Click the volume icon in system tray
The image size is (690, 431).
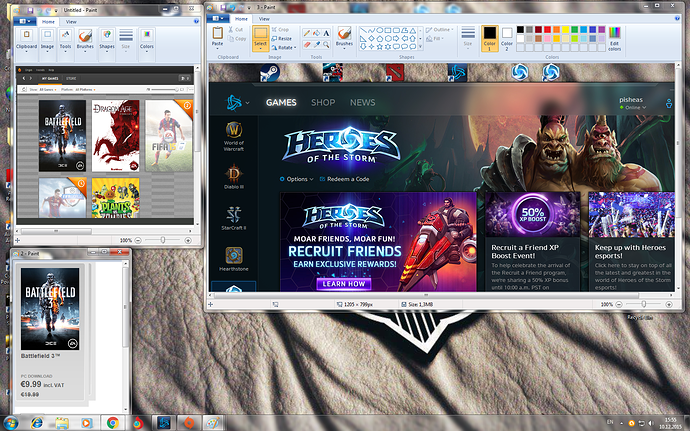pos(651,423)
